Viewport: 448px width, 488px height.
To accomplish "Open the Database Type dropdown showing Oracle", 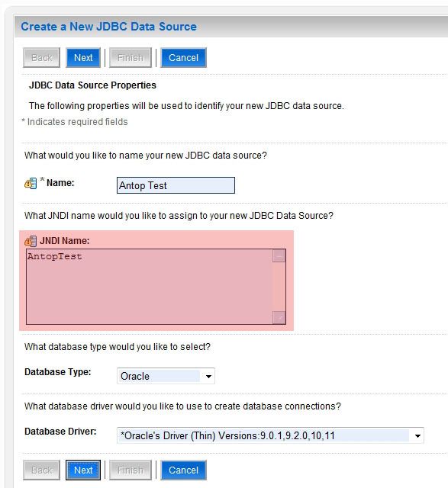I will click(166, 376).
